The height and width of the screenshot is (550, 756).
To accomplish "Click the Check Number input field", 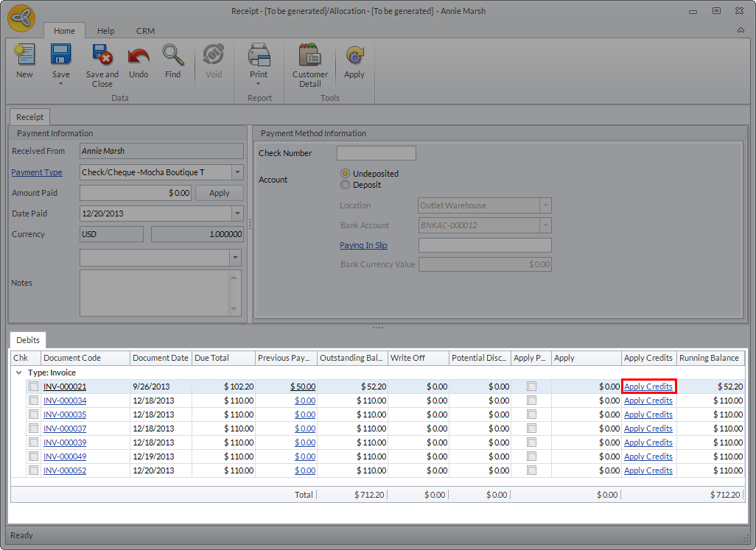I will [376, 153].
